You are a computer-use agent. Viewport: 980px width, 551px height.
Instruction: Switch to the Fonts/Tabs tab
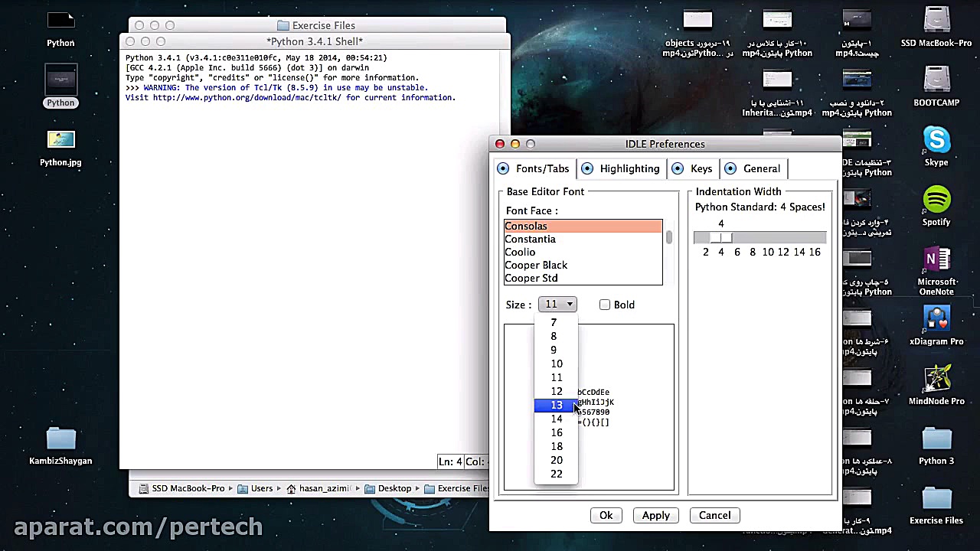click(534, 168)
